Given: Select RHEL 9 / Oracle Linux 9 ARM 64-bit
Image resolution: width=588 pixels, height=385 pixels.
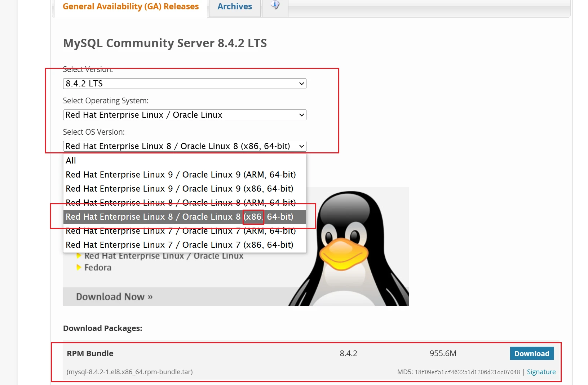Looking at the screenshot, I should tap(181, 175).
